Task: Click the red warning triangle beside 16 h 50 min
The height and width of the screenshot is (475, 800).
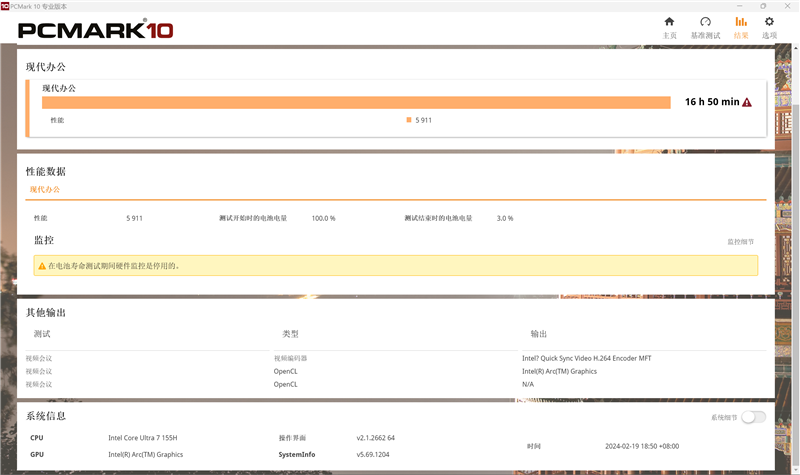Action: (x=747, y=102)
